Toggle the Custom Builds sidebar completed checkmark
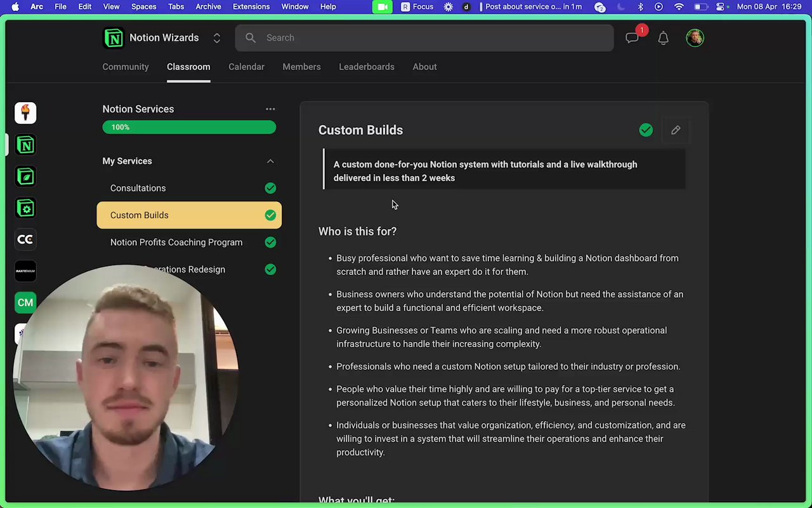 (x=270, y=215)
